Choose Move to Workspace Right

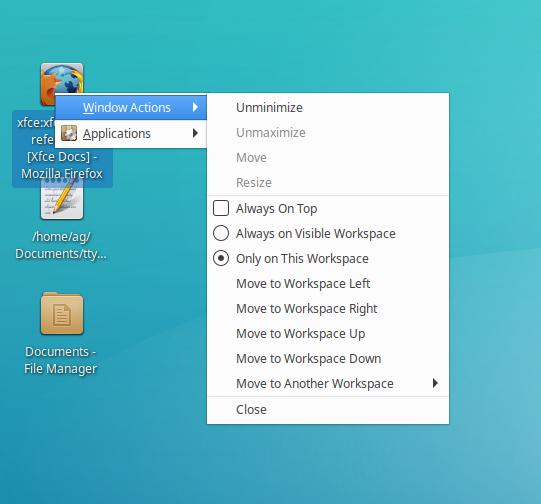(x=328, y=308)
